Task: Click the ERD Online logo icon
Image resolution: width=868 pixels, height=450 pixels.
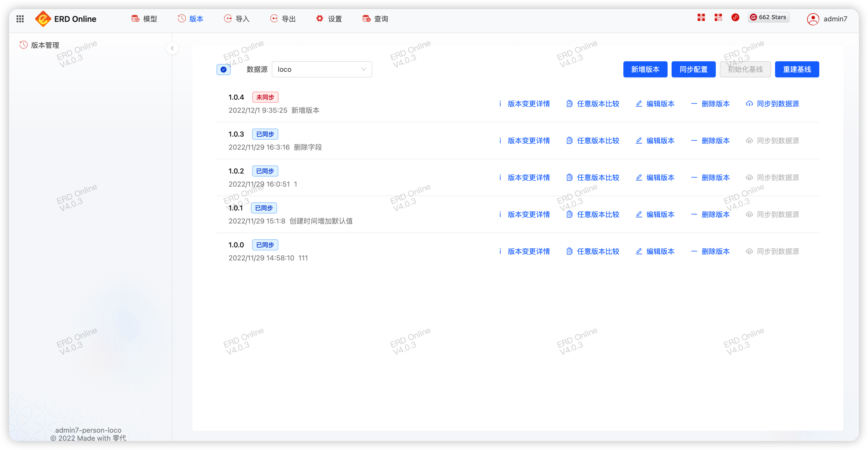Action: [x=43, y=19]
